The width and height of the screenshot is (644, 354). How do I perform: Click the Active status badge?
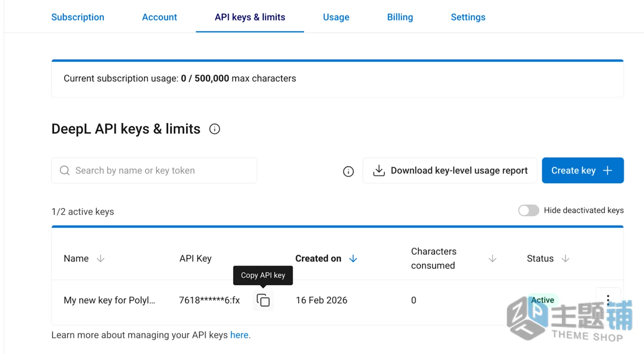543,300
